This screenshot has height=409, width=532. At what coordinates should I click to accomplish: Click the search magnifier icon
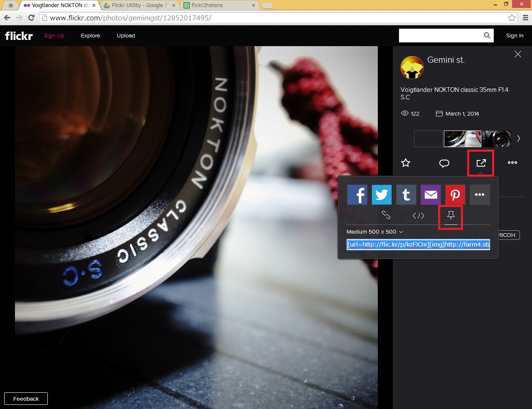point(487,36)
